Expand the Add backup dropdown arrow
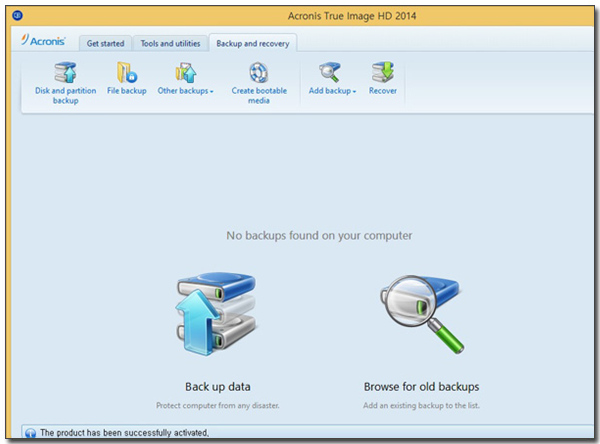This screenshot has width=600, height=444. 355,92
